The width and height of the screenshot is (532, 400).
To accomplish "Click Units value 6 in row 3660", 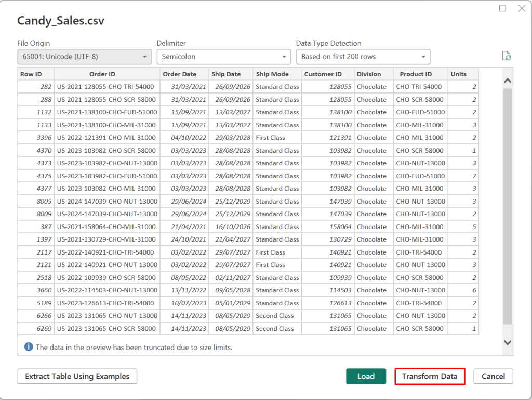I will click(463, 290).
